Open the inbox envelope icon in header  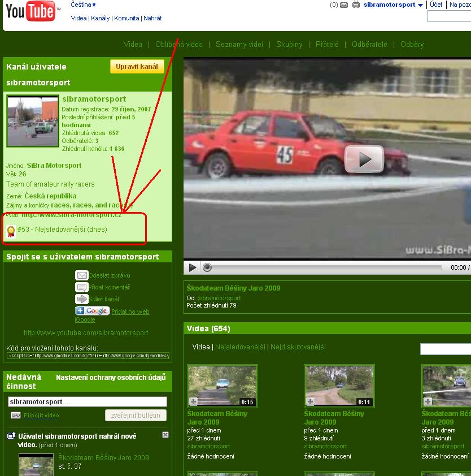tap(344, 5)
